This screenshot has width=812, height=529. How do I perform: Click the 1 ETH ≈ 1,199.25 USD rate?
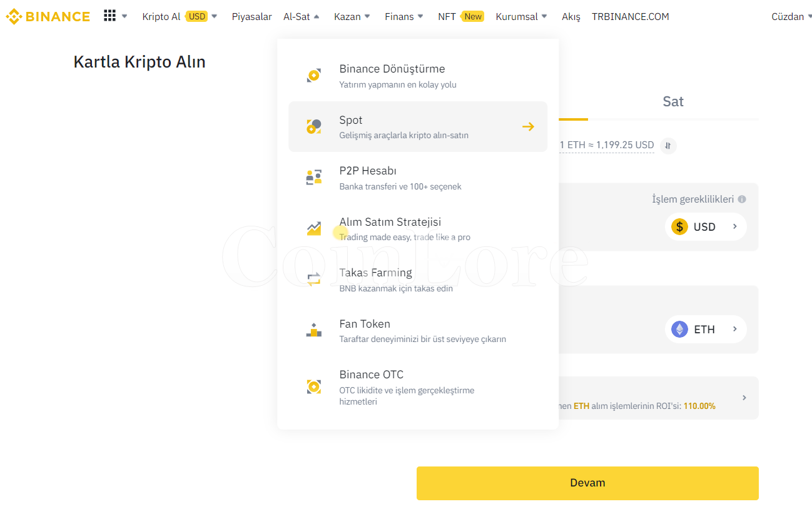coord(607,145)
